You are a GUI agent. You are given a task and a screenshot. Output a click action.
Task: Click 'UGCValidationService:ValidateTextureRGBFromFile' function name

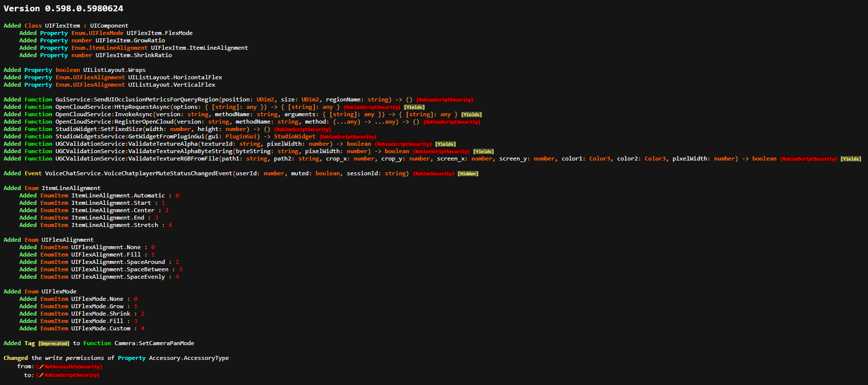tap(138, 159)
